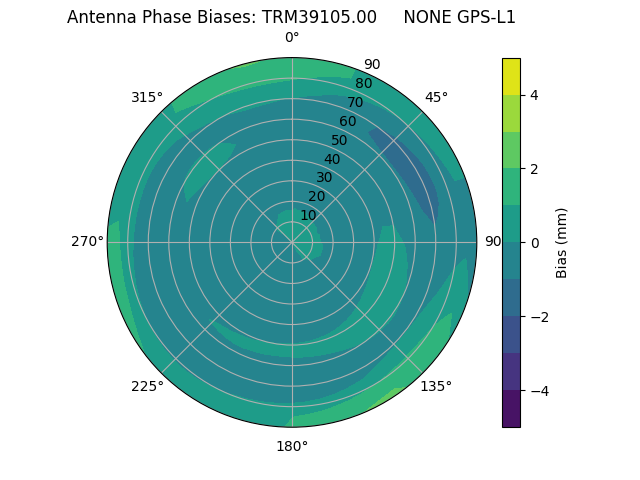Viewport: 640px width, 480px height.
Task: Click the dark purple bottom colorbar segment
Action: pyautogui.click(x=511, y=408)
